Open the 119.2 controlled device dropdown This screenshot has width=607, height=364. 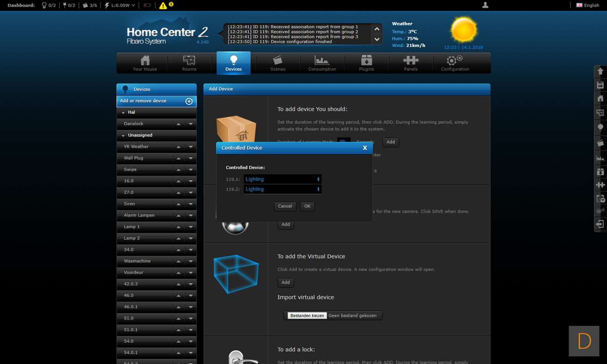pyautogui.click(x=282, y=189)
